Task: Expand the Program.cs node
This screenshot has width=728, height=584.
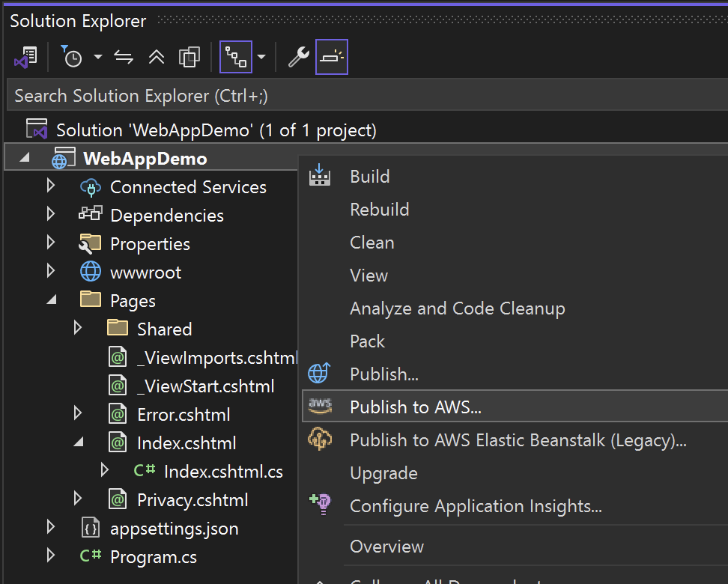Action: [51, 556]
